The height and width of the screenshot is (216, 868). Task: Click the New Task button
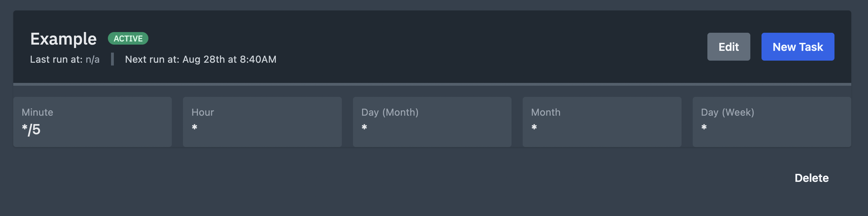[797, 46]
